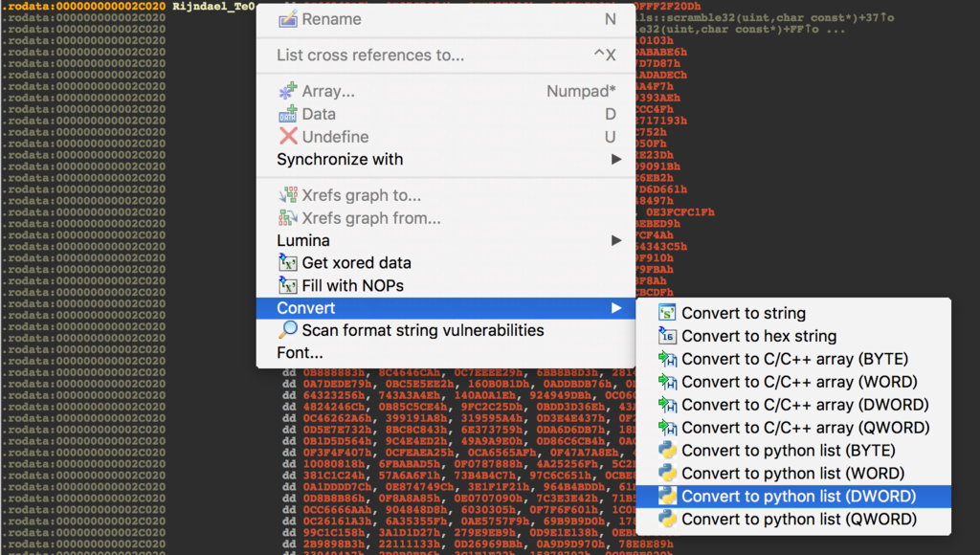Click the hex value 0B888883h
980x555 pixels.
333,372
